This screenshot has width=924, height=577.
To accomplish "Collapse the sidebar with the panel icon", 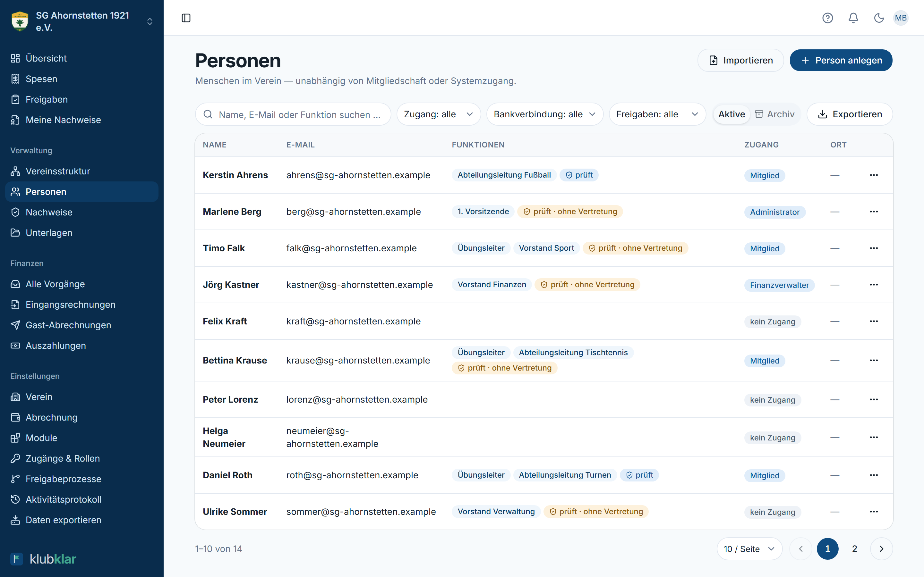I will [186, 18].
